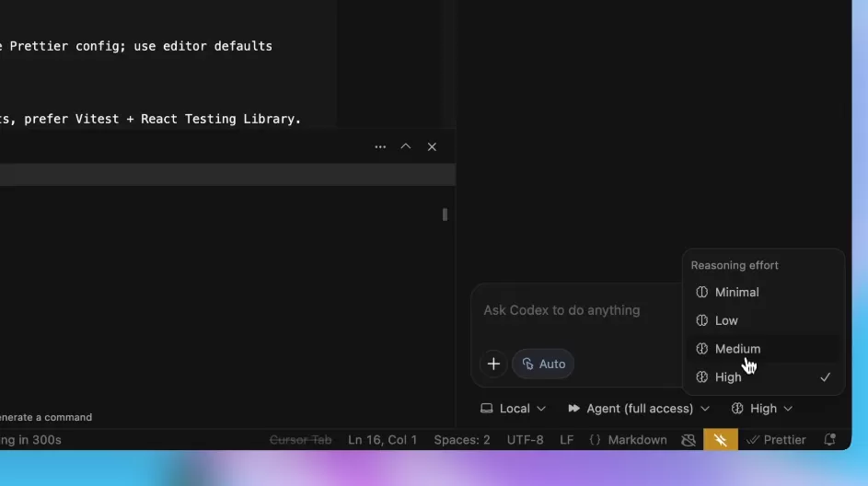The height and width of the screenshot is (486, 868).
Task: Maximize panel with the up chevron icon
Action: (x=406, y=146)
